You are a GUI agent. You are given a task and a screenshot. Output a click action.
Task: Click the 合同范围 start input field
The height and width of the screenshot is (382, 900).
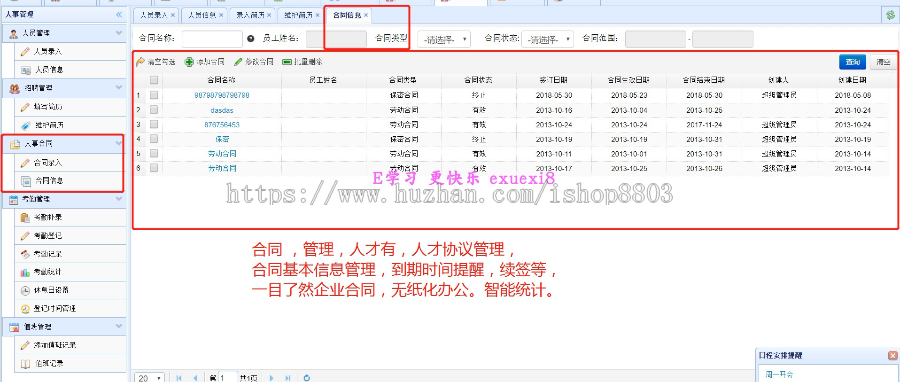click(x=655, y=39)
